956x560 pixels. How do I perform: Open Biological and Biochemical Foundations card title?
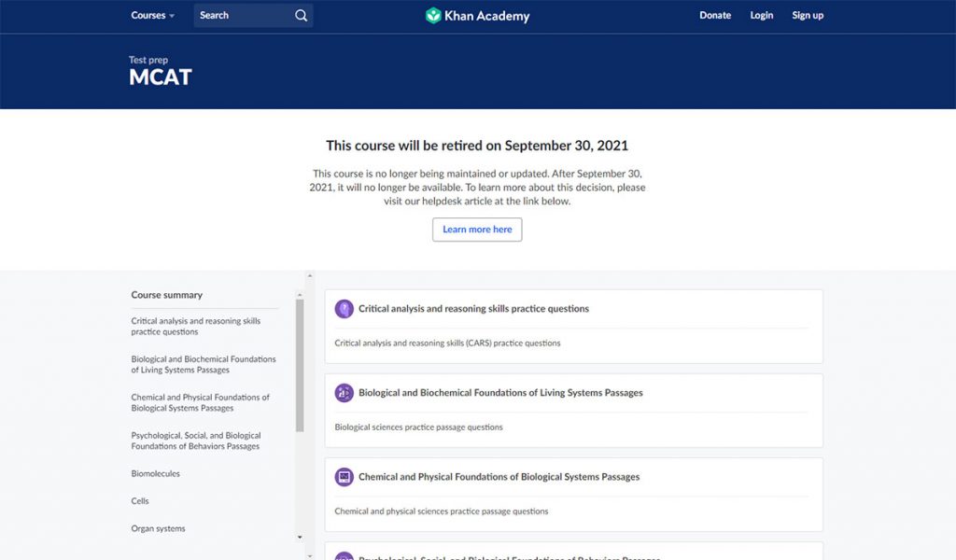pos(500,393)
